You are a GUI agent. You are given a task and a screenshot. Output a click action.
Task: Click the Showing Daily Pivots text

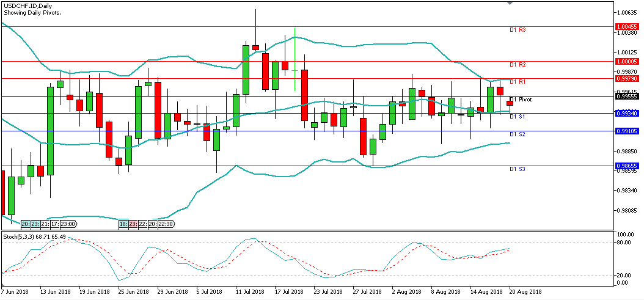(x=32, y=12)
